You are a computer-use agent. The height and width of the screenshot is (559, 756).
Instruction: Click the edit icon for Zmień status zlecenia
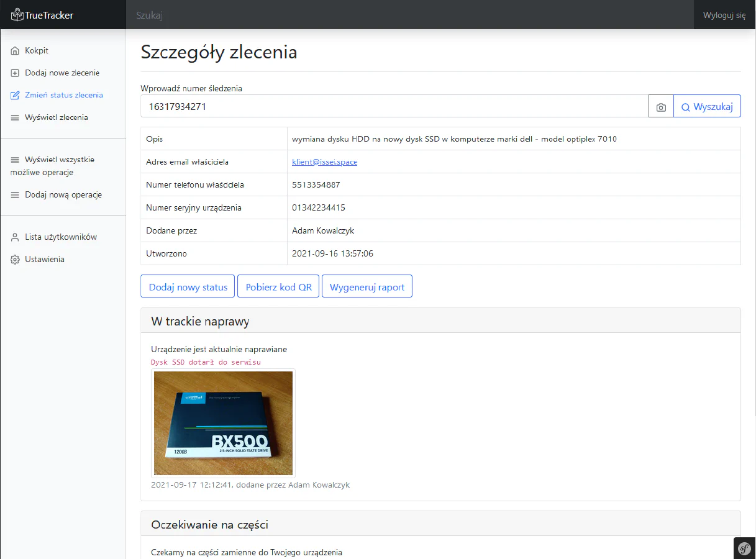tap(16, 96)
